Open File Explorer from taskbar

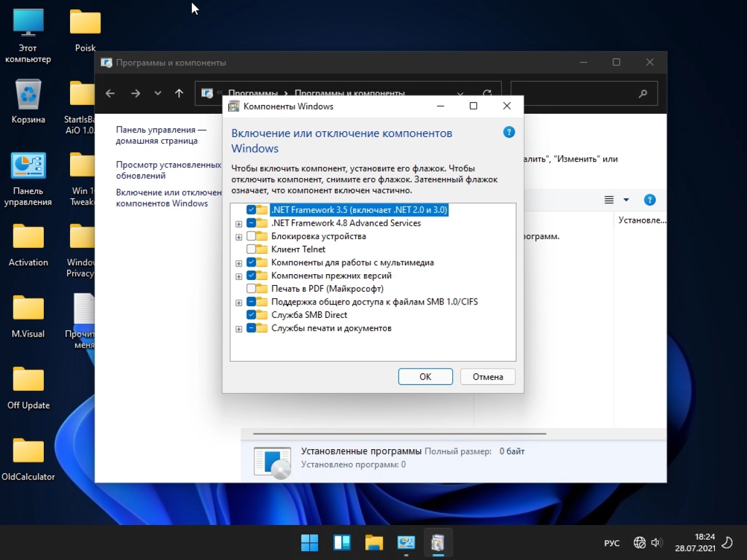pyautogui.click(x=374, y=542)
